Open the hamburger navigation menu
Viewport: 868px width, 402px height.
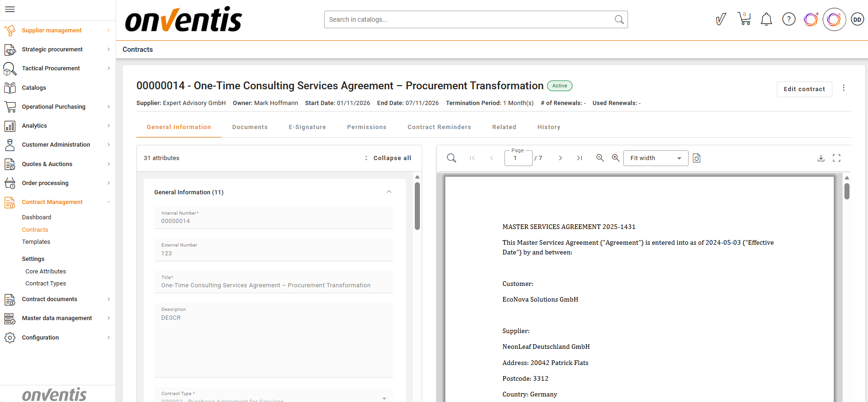pos(10,9)
